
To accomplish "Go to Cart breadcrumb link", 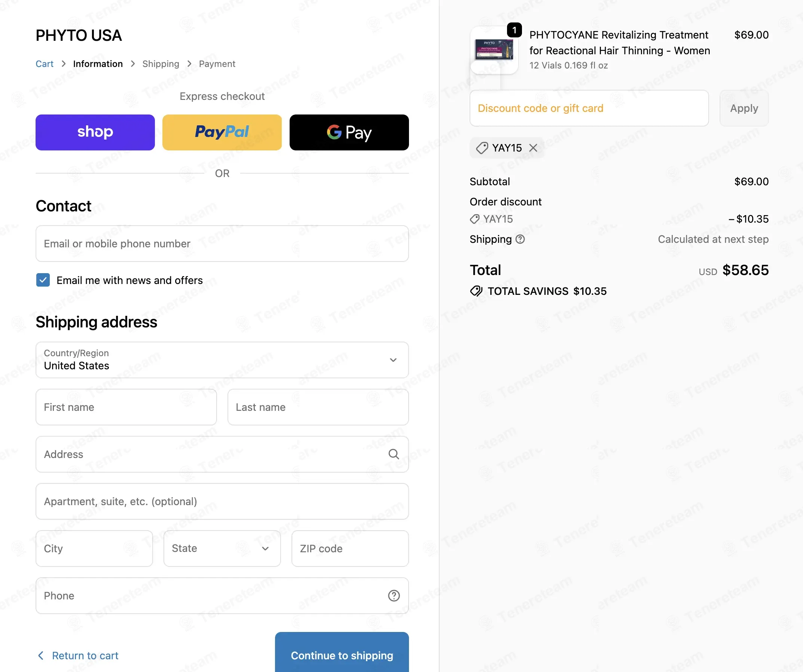I will (x=45, y=64).
